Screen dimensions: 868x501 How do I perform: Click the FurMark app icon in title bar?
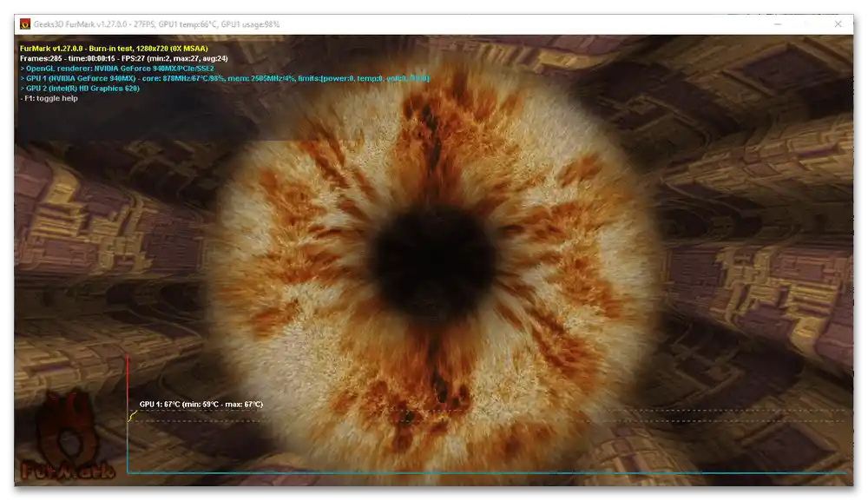point(25,23)
